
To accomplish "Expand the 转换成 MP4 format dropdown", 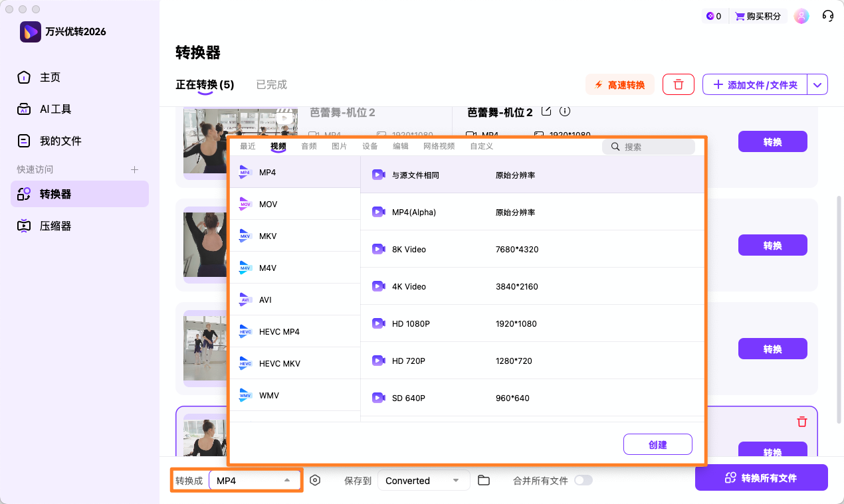I will coord(255,479).
